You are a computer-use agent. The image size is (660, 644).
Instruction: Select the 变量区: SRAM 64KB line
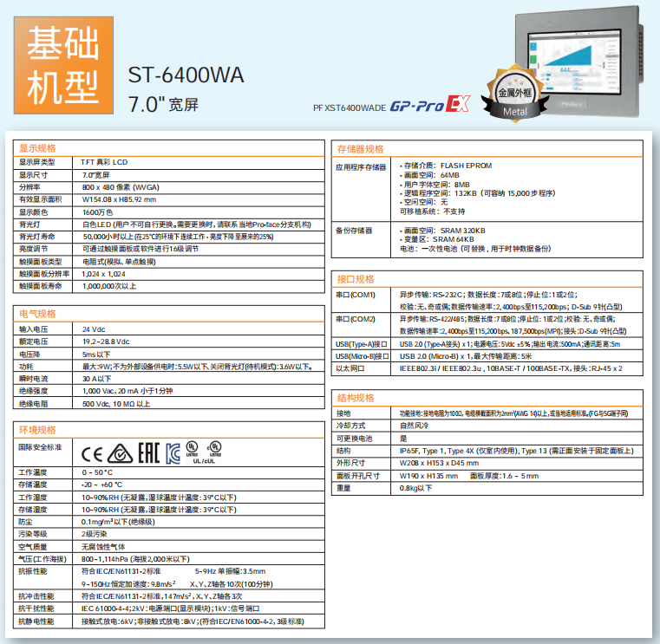point(437,239)
